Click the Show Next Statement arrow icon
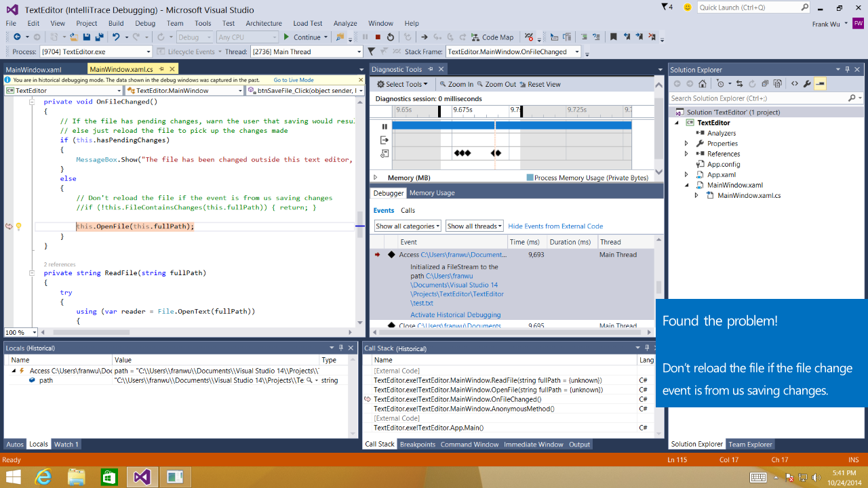 424,37
